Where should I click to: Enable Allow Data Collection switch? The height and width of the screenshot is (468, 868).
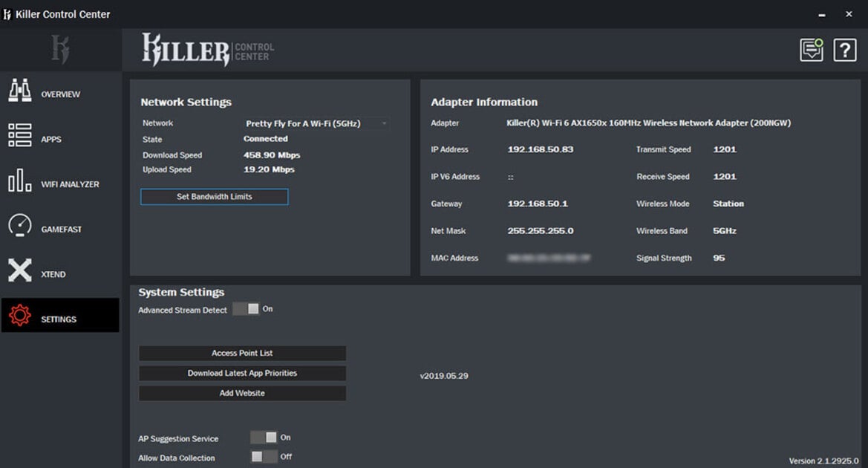pos(264,457)
